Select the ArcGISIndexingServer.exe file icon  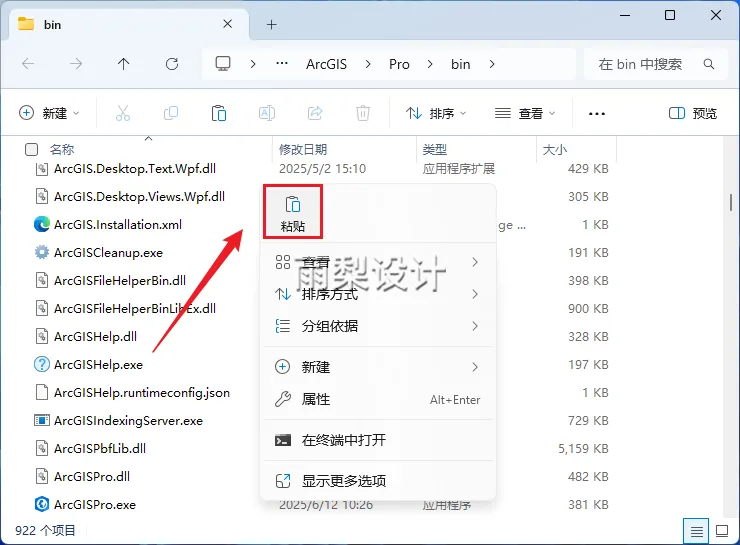tap(42, 420)
